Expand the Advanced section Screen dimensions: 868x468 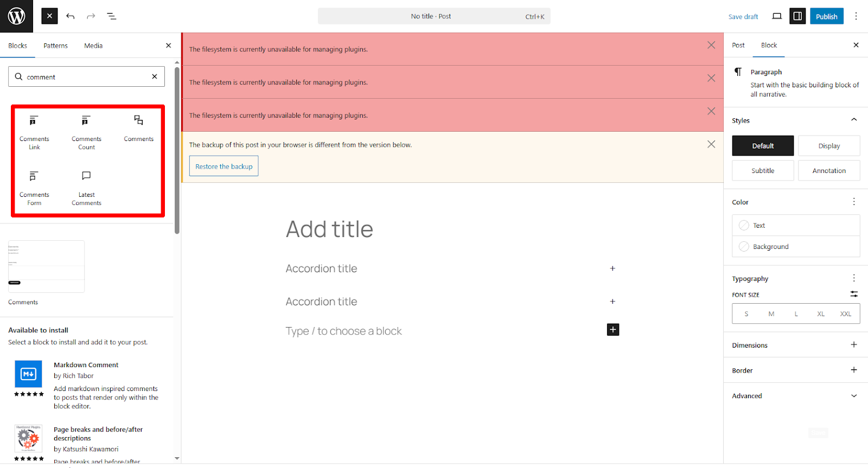click(x=853, y=396)
